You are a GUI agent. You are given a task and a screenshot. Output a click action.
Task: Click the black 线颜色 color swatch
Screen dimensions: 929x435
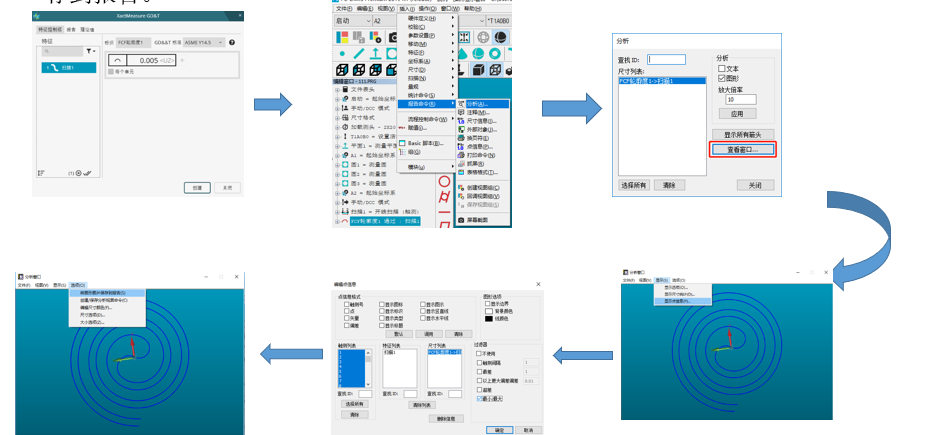[x=487, y=318]
